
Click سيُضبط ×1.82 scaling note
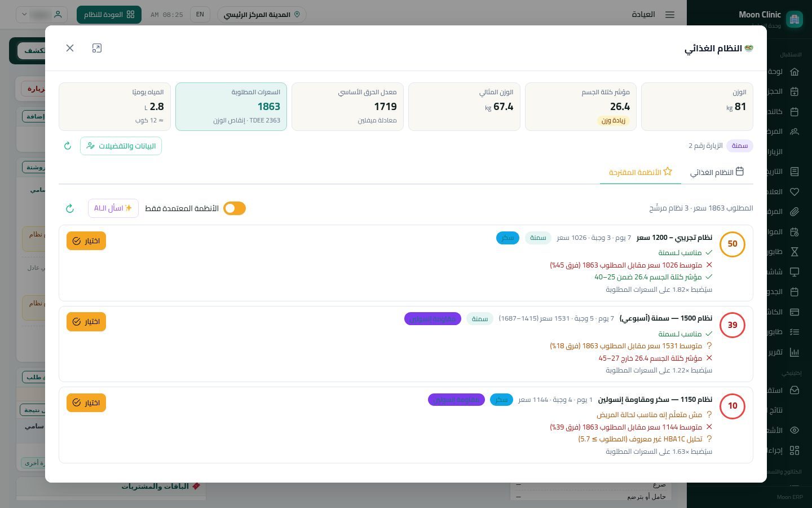659,290
